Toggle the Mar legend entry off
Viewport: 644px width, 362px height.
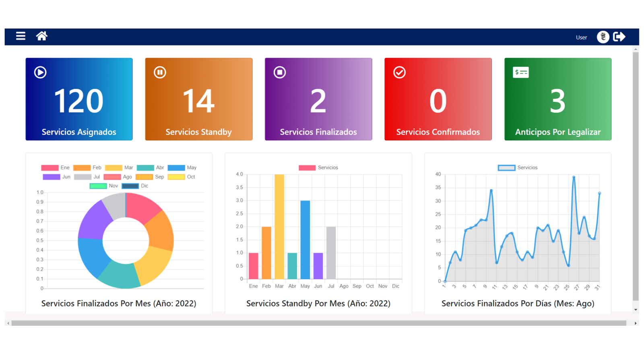(119, 168)
